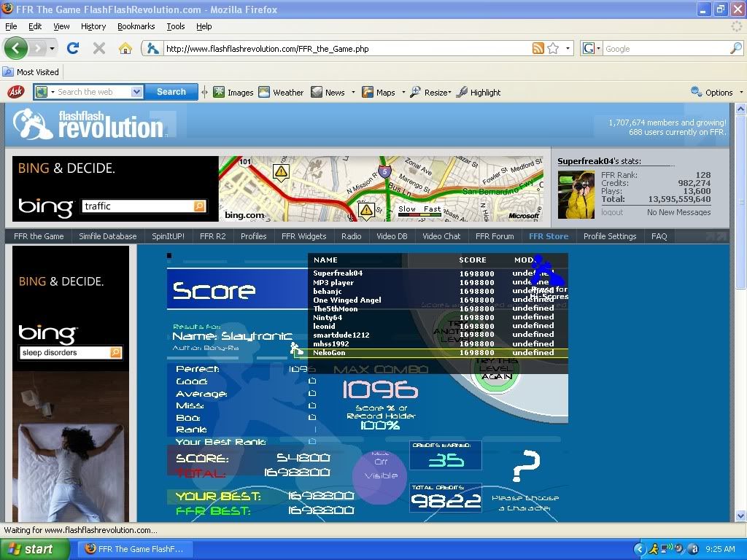The height and width of the screenshot is (560, 747).
Task: Click the RSS feed icon in address bar
Action: (538, 49)
